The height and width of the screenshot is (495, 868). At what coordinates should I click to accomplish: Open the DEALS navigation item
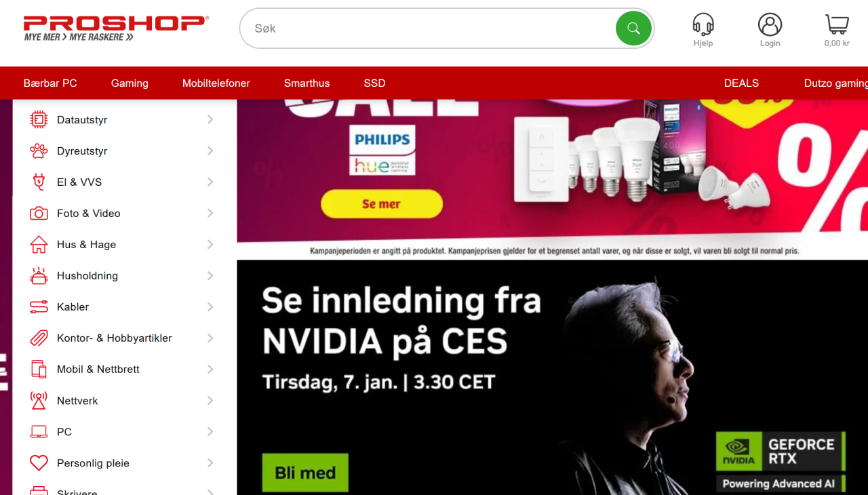pos(741,83)
